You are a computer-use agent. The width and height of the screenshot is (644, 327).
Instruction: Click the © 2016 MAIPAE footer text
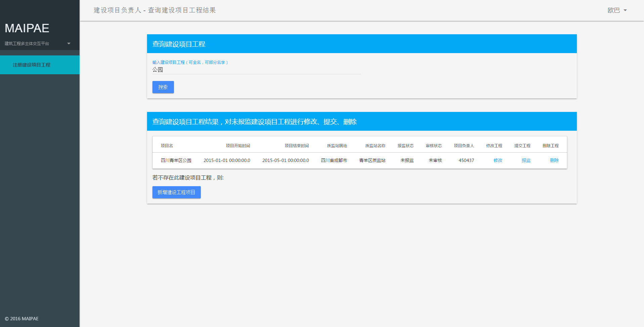point(22,319)
